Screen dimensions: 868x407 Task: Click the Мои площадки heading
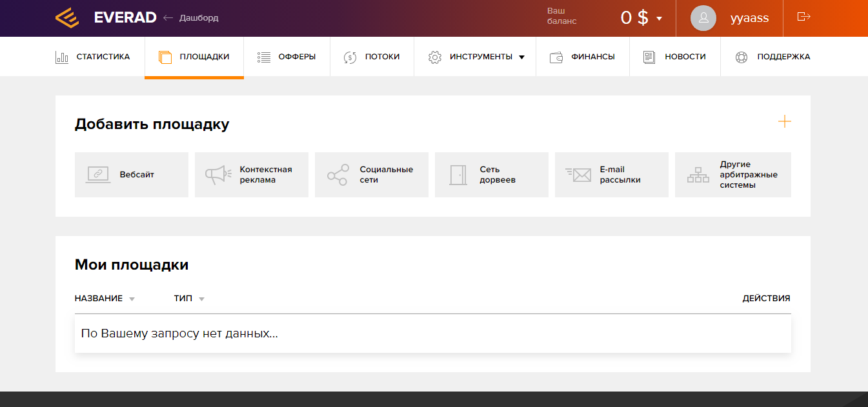(x=132, y=264)
